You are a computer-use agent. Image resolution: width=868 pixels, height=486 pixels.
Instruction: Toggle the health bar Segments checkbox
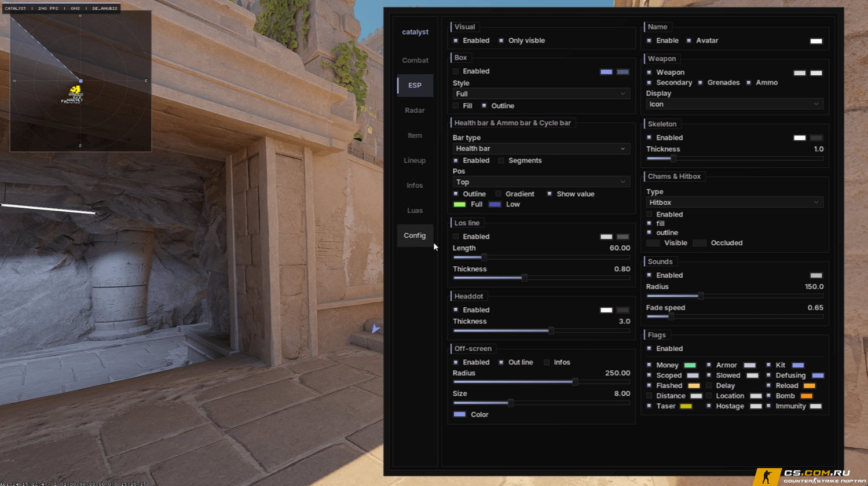(x=501, y=160)
